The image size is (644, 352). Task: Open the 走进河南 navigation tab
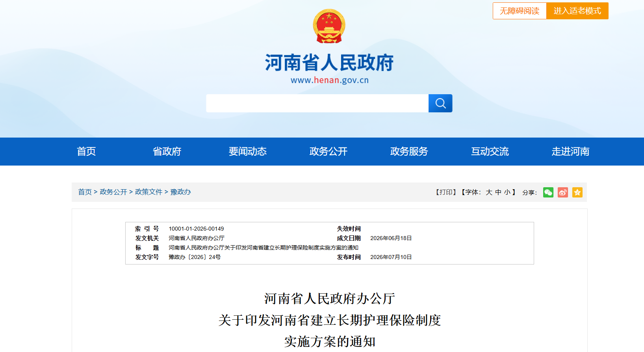(571, 151)
